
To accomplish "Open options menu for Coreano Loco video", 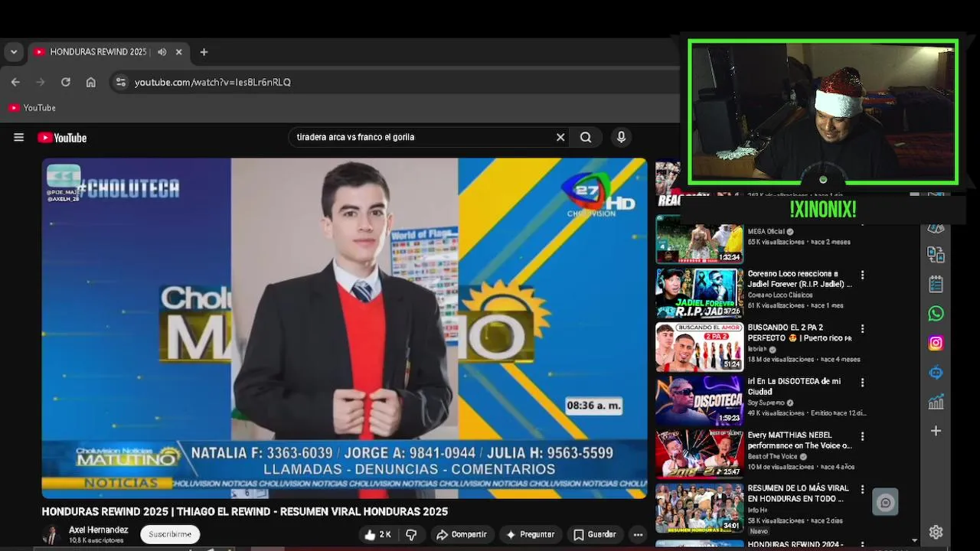I will (862, 275).
